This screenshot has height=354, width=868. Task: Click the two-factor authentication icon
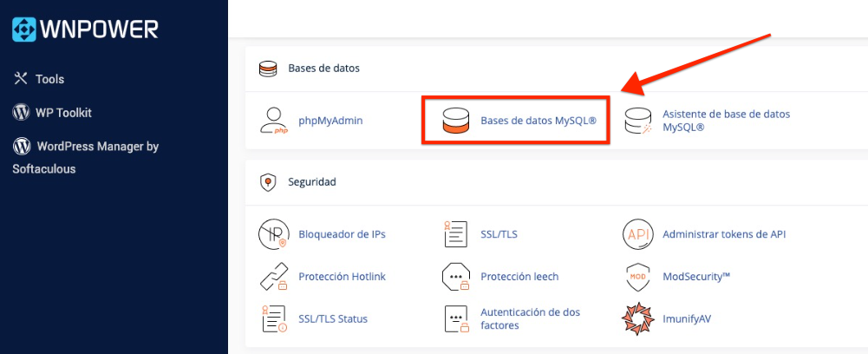click(x=455, y=319)
